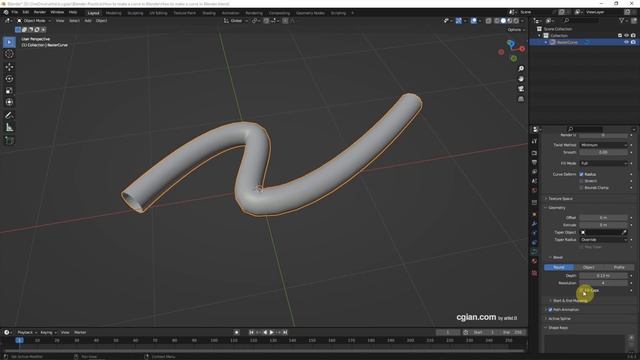This screenshot has width=640, height=360.
Task: Click the Taper Object eyedropper
Action: pyautogui.click(x=624, y=232)
